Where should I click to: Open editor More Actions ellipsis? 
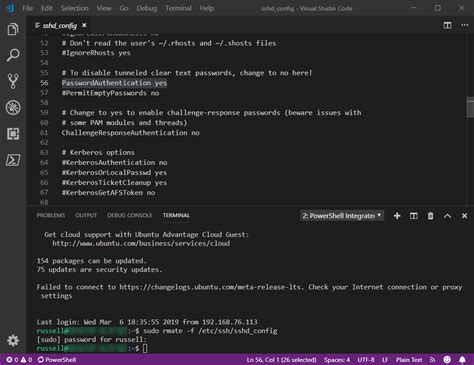(x=465, y=25)
